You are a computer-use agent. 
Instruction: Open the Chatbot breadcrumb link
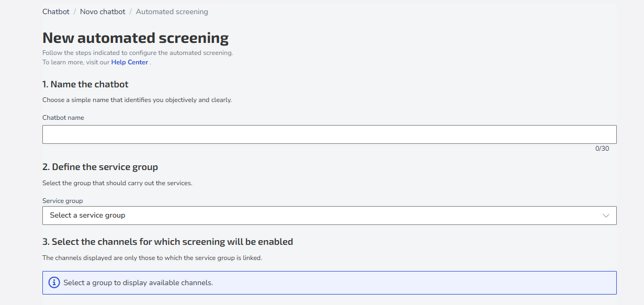(x=56, y=12)
